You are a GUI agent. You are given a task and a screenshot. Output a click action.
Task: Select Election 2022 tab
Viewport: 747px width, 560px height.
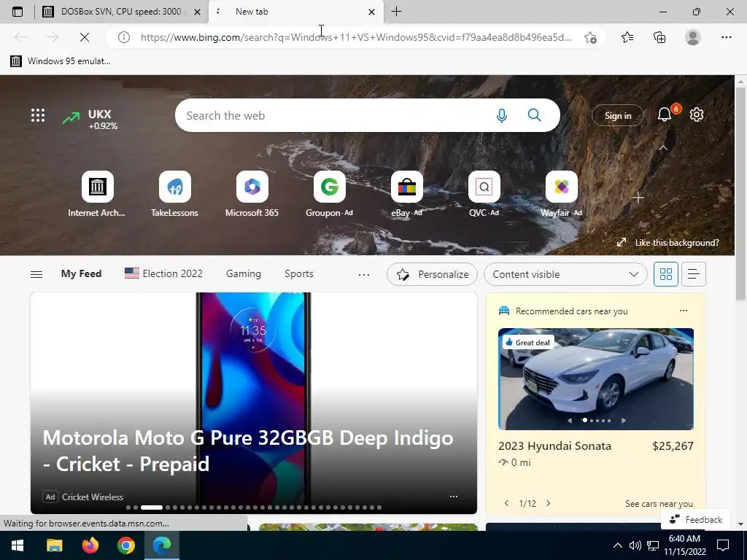(x=163, y=274)
